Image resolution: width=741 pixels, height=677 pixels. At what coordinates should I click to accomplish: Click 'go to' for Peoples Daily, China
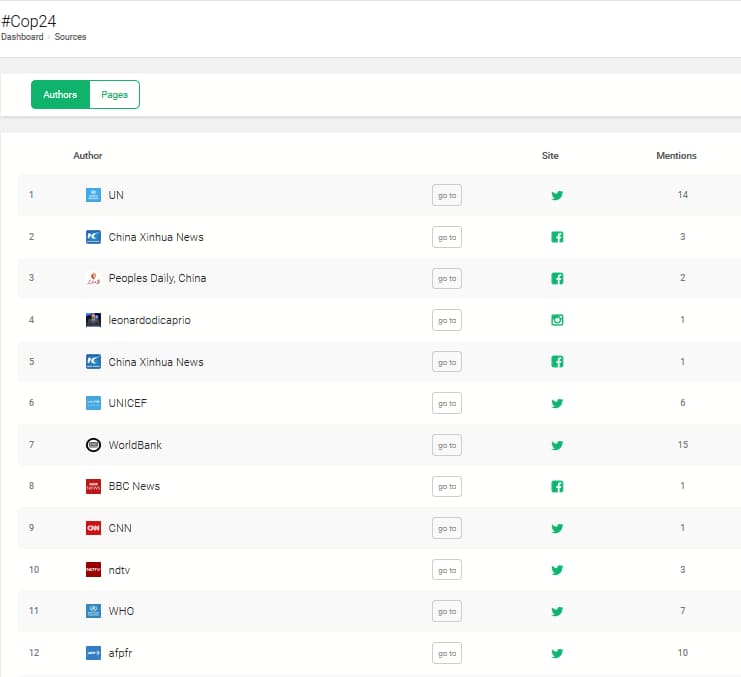pyautogui.click(x=447, y=278)
